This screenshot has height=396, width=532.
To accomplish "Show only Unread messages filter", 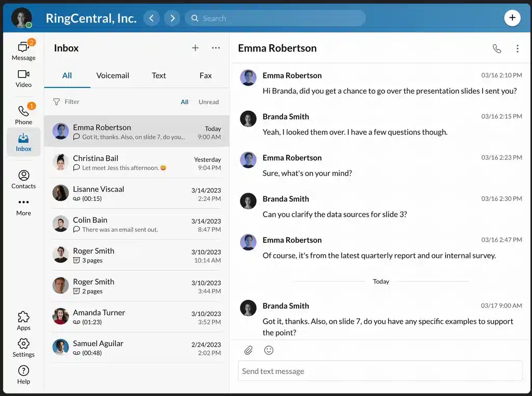I will point(208,102).
